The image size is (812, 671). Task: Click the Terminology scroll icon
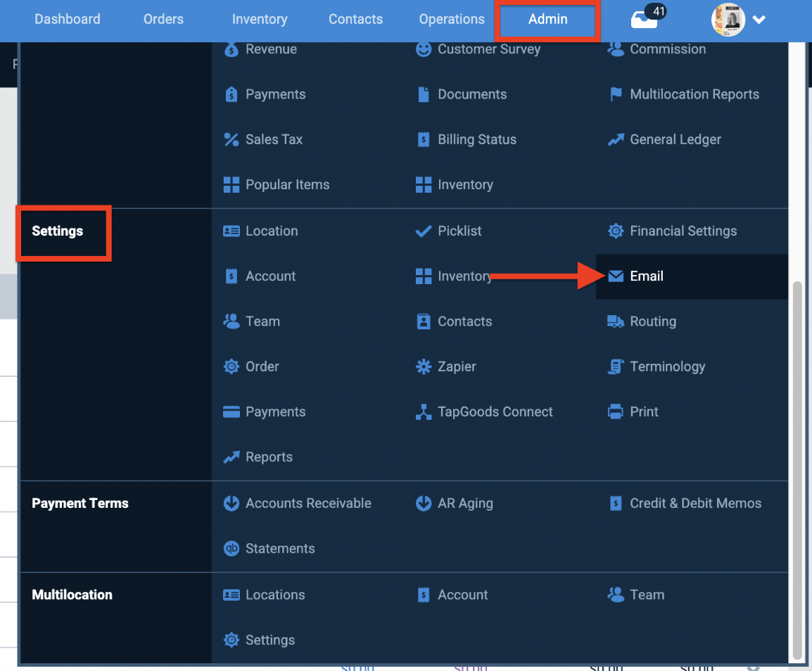coord(615,366)
